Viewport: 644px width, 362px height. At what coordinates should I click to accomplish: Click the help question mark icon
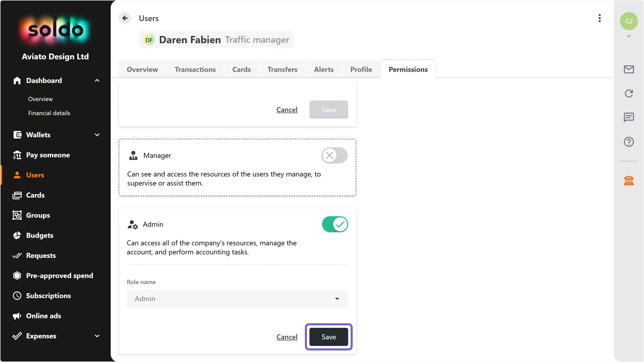629,142
